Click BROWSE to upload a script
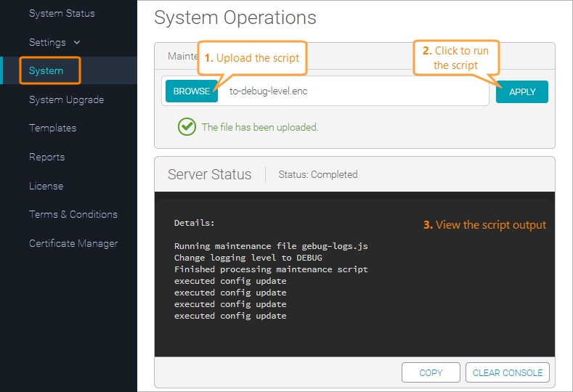Image resolution: width=573 pixels, height=392 pixels. [192, 91]
